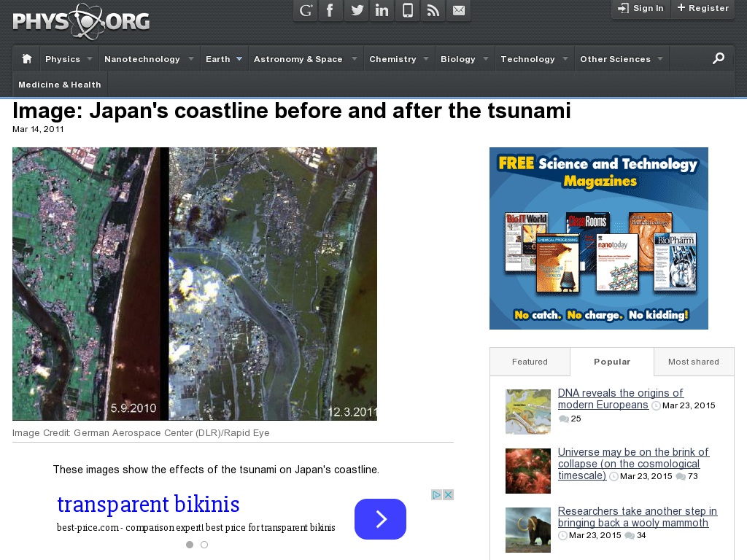The image size is (747, 560).
Task: Expand the Astronomy & Space dropdown arrow
Action: click(355, 58)
